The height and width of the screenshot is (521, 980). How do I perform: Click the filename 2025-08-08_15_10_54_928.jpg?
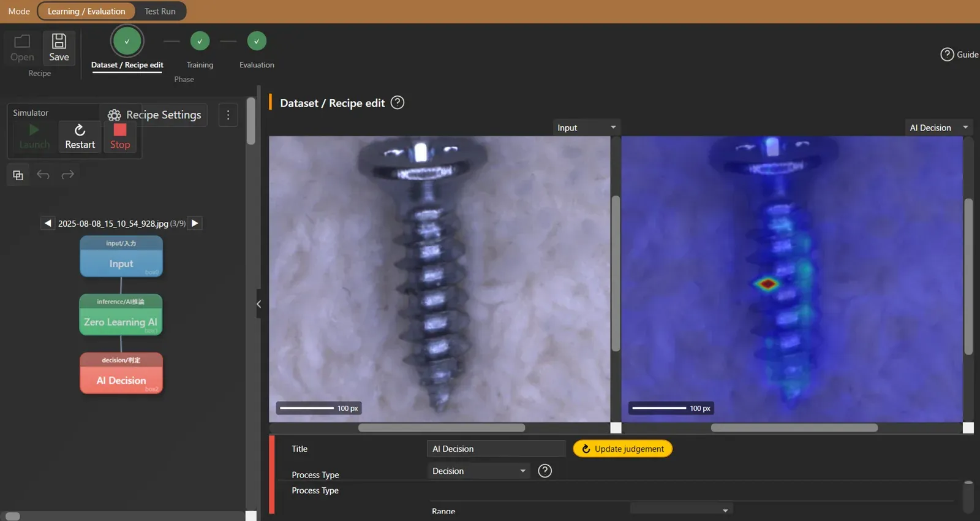pos(113,224)
